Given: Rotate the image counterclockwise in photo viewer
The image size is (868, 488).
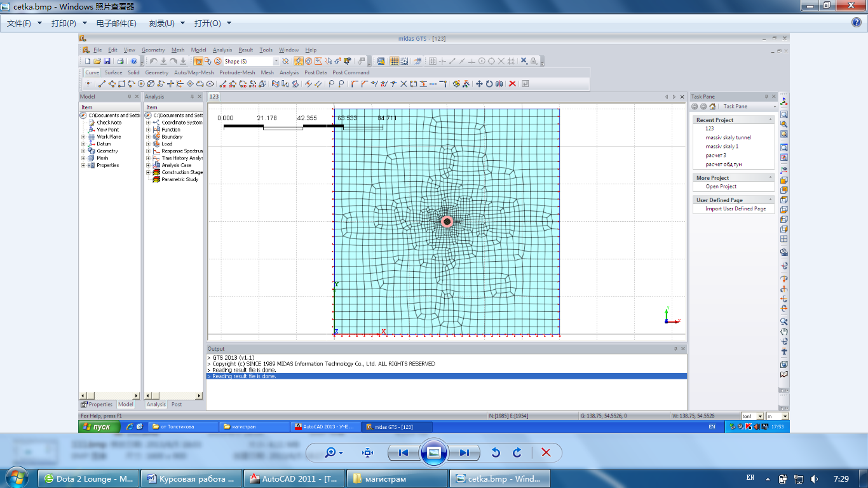Looking at the screenshot, I should (x=496, y=452).
